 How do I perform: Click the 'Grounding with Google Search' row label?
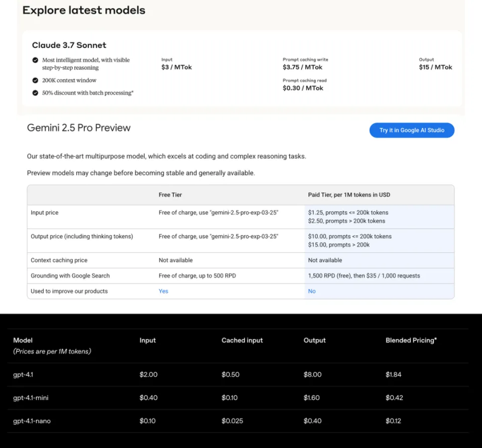click(x=70, y=275)
